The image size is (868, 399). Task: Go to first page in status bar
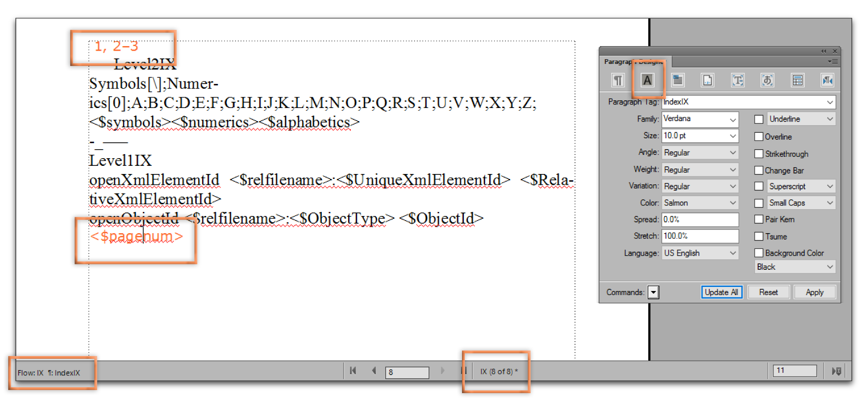tap(353, 371)
